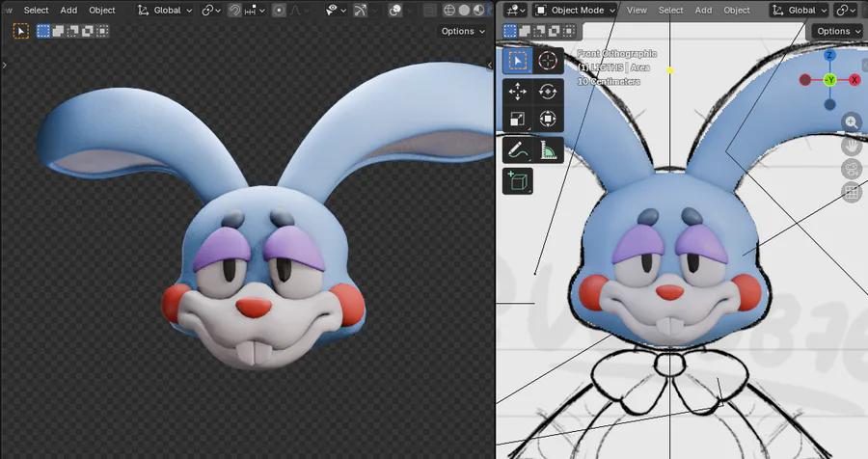868x459 pixels.
Task: Choose Subtract selection mode in left viewport
Action: click(72, 31)
